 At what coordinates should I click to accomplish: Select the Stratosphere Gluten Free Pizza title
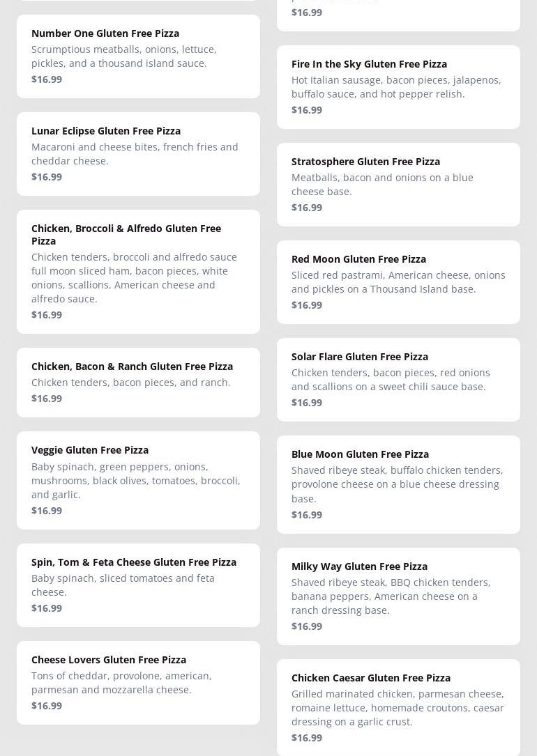click(365, 162)
